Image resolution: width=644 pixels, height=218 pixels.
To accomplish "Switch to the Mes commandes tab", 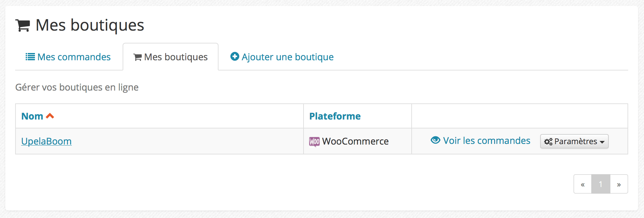I will 68,57.
